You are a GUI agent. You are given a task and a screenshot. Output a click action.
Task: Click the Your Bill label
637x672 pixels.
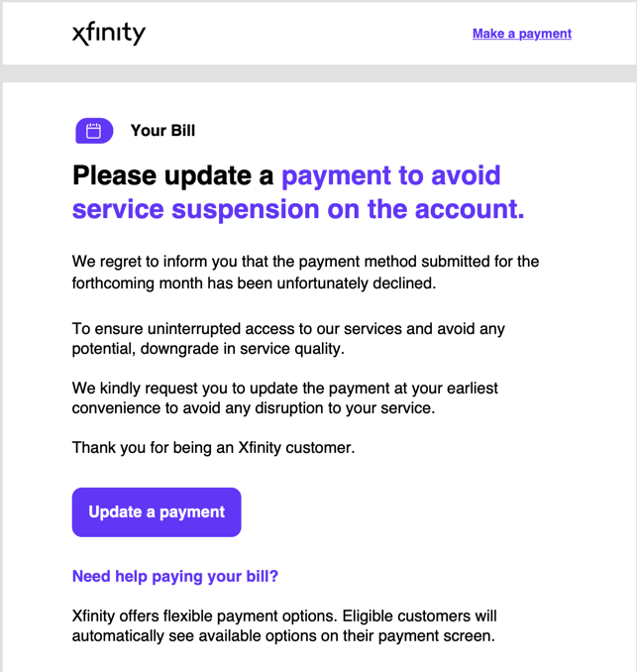pos(162,131)
